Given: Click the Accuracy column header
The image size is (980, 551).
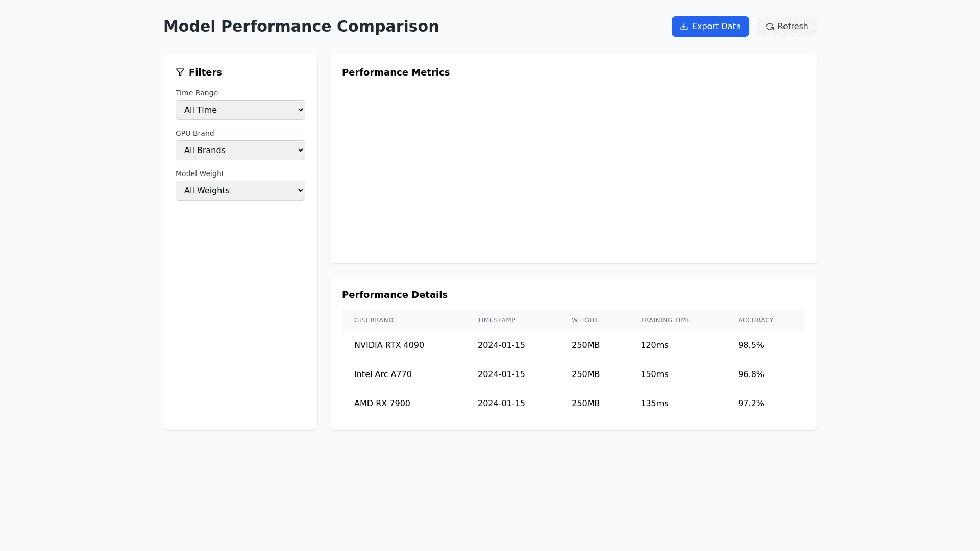Looking at the screenshot, I should click(x=756, y=320).
